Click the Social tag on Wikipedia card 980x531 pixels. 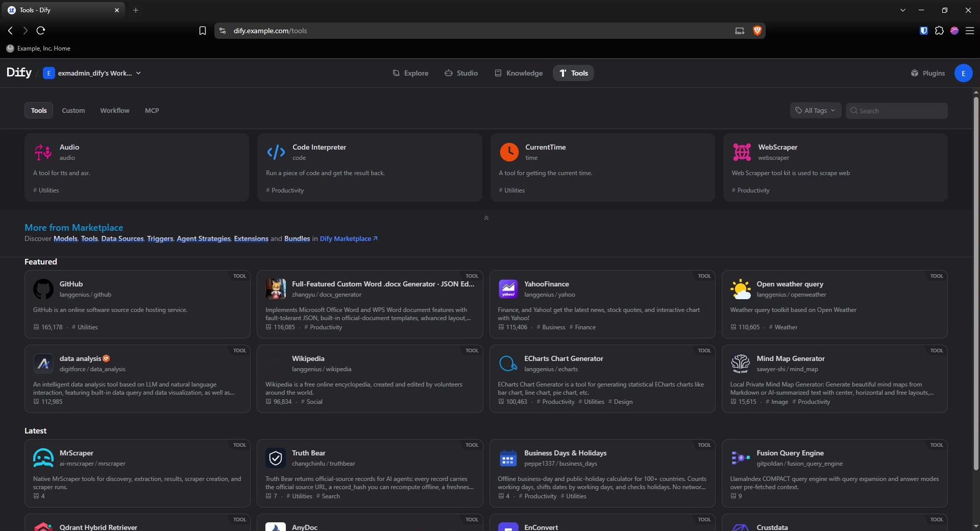[311, 402]
